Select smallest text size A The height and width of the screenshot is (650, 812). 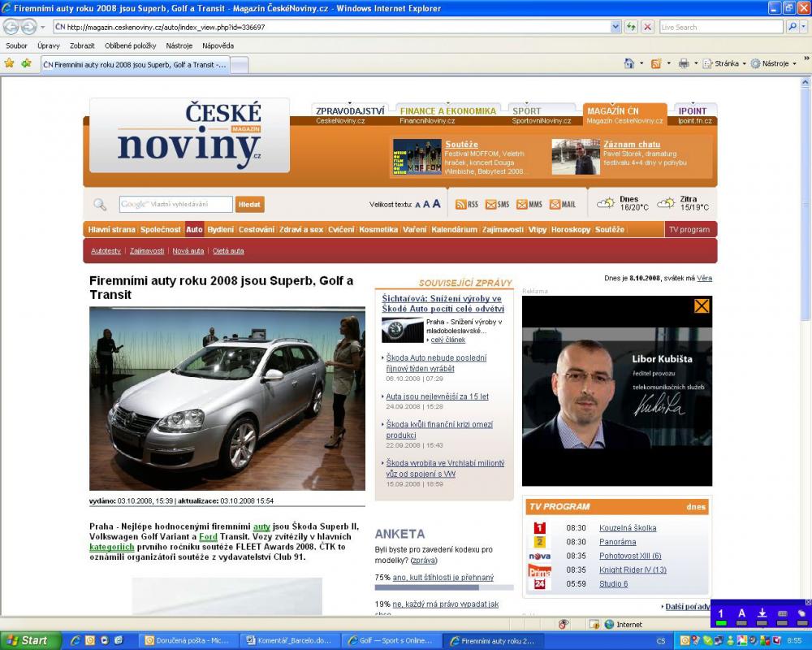(x=418, y=206)
